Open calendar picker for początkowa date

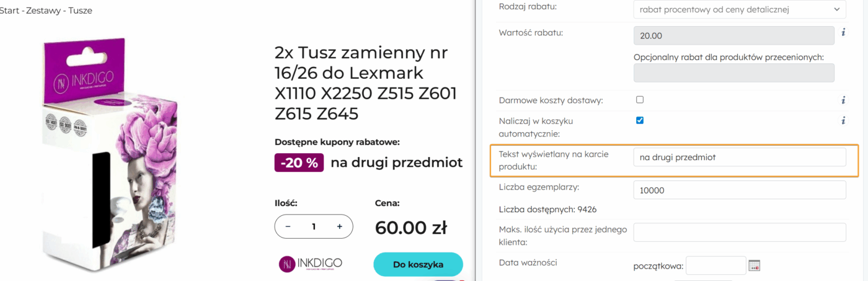[754, 265]
